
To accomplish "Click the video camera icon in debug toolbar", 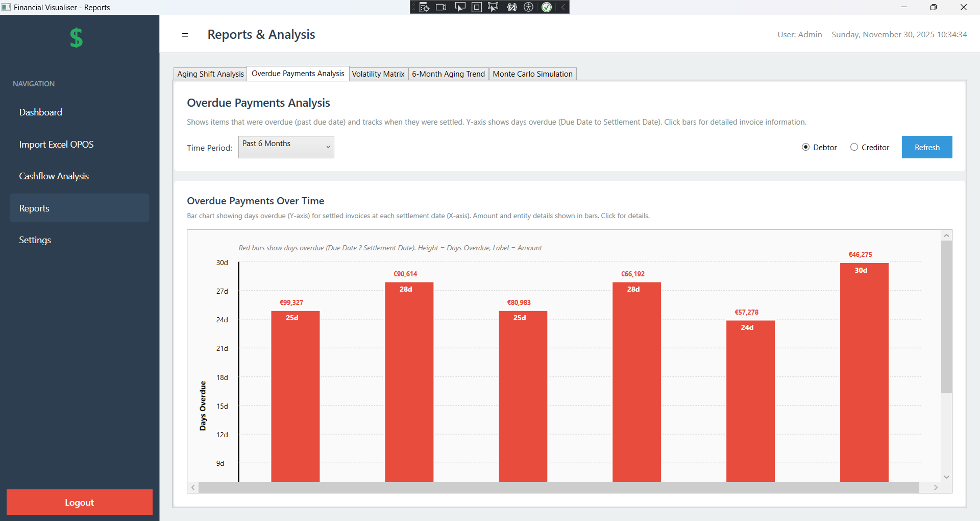I will [441, 7].
